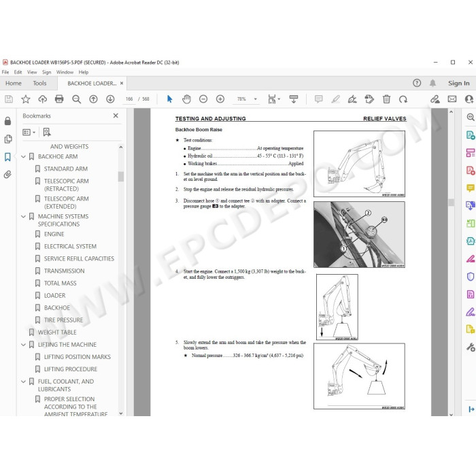Find current bookmark icon

tap(47, 132)
